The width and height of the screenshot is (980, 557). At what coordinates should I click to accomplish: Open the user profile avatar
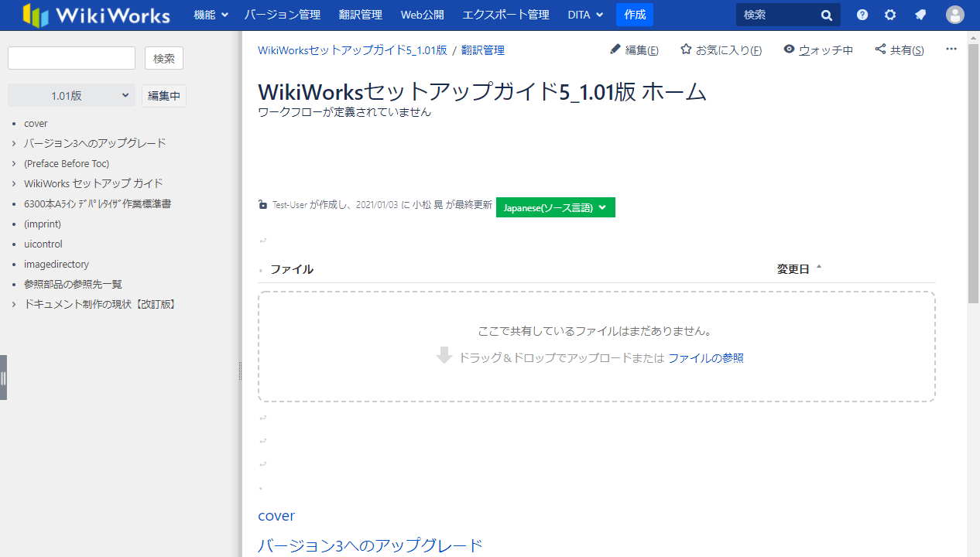click(x=955, y=15)
